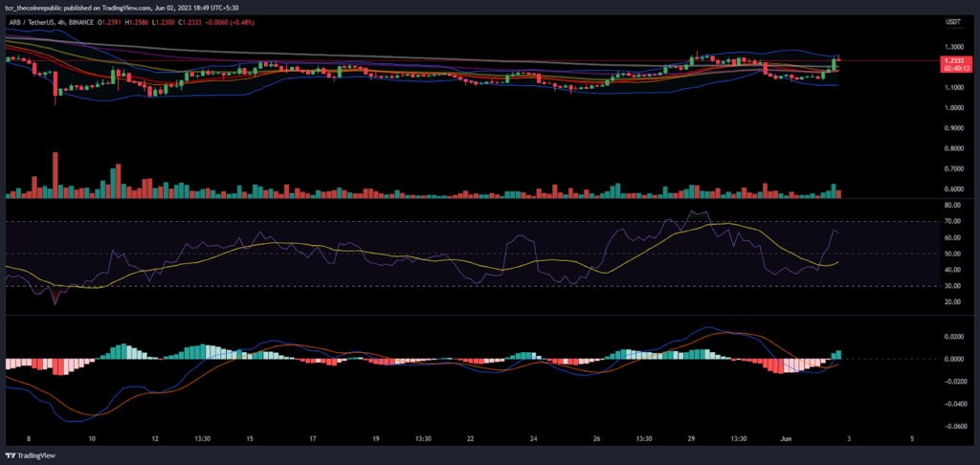Select the open value O1.2391
Screen dimensions: 980x465
[x=111, y=22]
